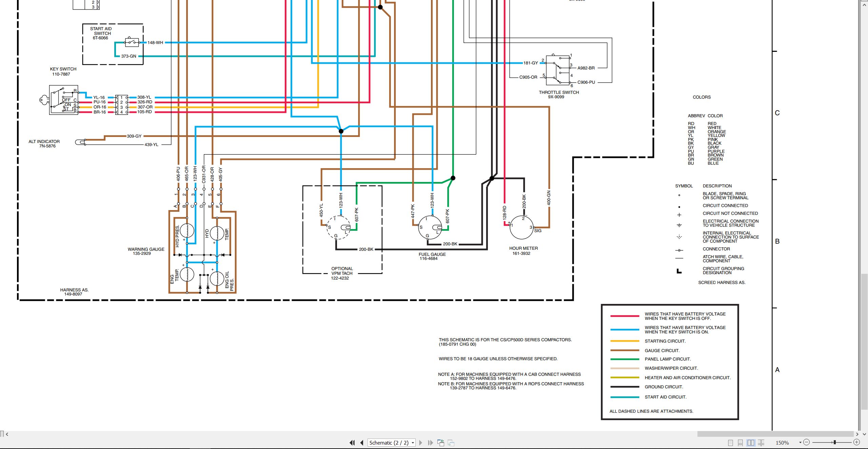Click the ALT INDICATOR 7N-5876 label
The width and height of the screenshot is (868, 449).
pos(44,144)
